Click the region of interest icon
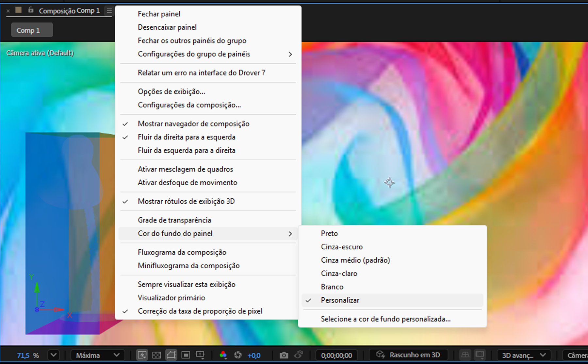The width and height of the screenshot is (588, 364). click(186, 355)
